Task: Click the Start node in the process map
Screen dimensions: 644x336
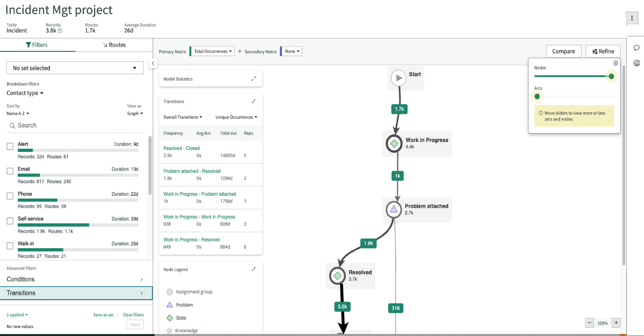Action: click(x=399, y=78)
